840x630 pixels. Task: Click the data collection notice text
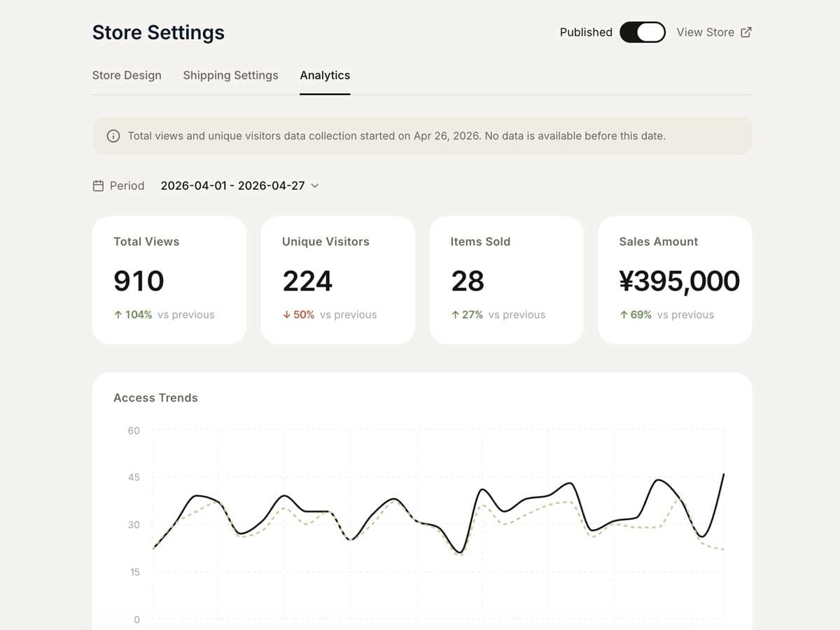(x=396, y=136)
